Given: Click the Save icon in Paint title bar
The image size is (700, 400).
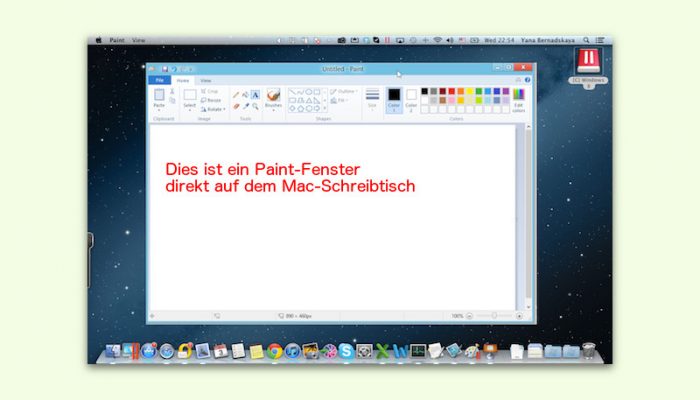Looking at the screenshot, I should coord(165,69).
